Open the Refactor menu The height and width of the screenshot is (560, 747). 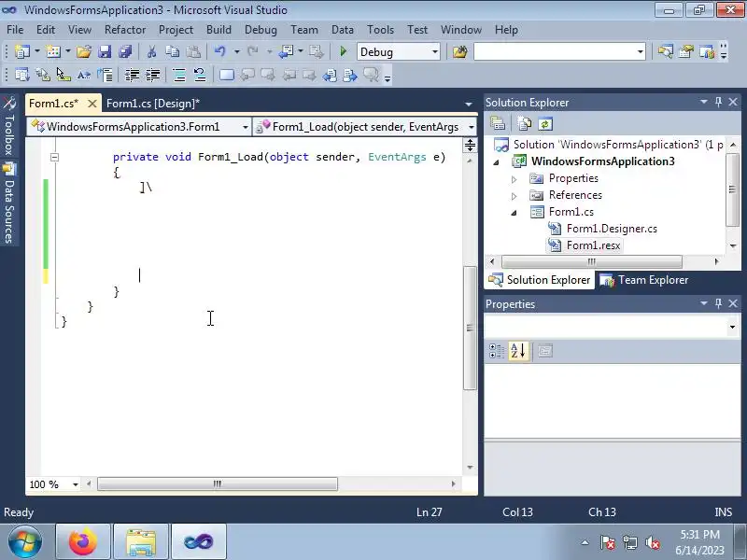click(x=125, y=30)
